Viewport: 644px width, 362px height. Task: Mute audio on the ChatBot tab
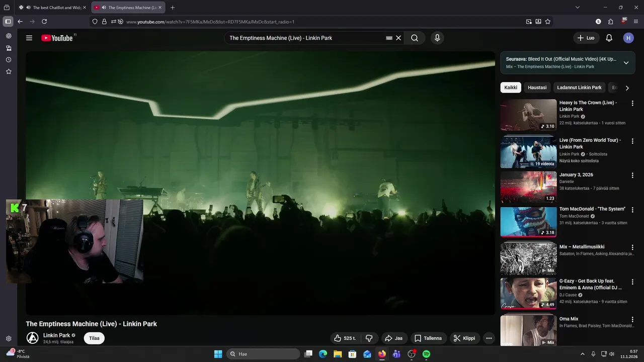point(28,8)
